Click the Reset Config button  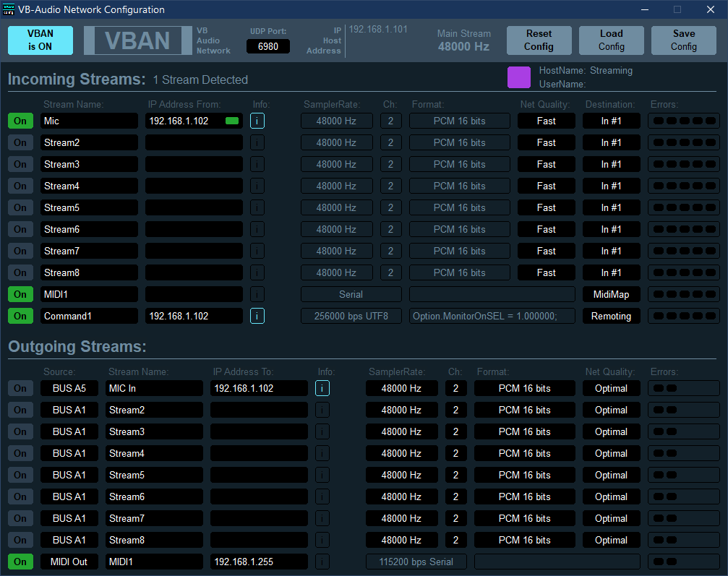pyautogui.click(x=539, y=40)
